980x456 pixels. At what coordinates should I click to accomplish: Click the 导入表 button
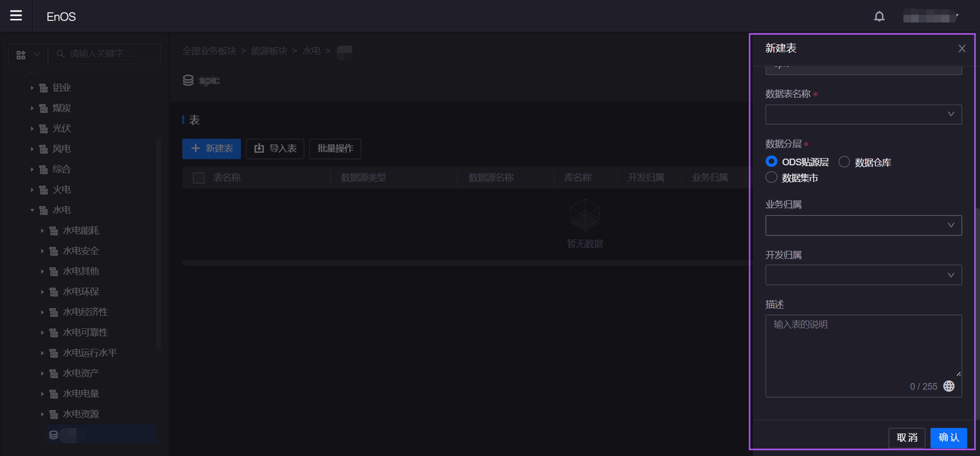[x=275, y=149]
